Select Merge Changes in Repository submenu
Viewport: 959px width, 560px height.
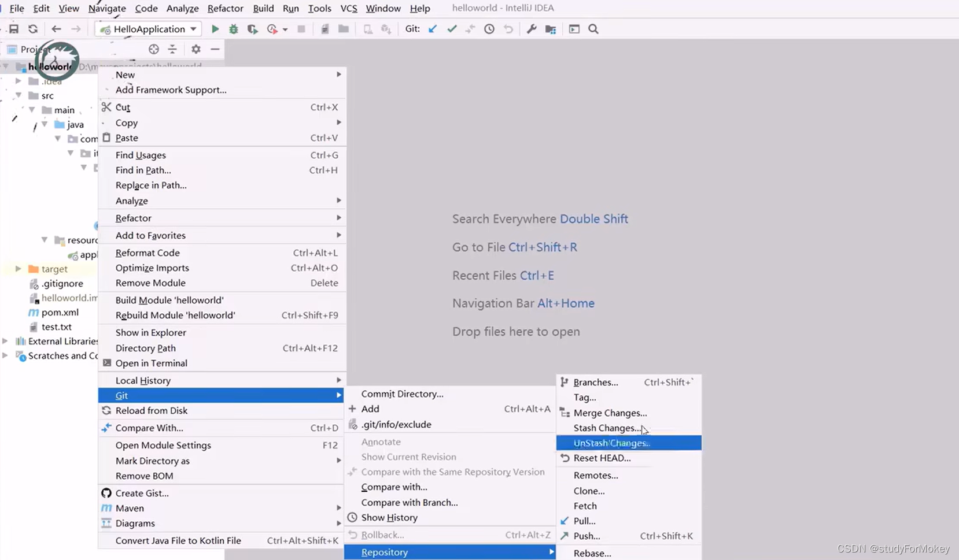pyautogui.click(x=629, y=413)
